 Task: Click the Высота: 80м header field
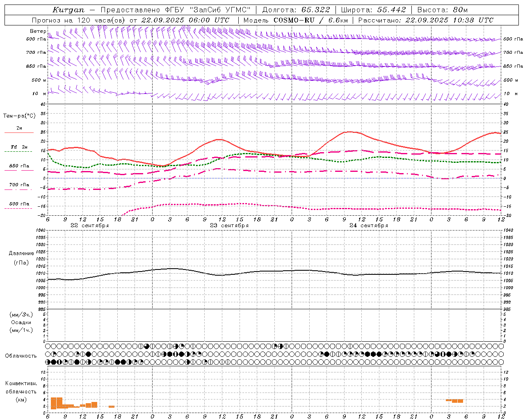pyautogui.click(x=442, y=10)
